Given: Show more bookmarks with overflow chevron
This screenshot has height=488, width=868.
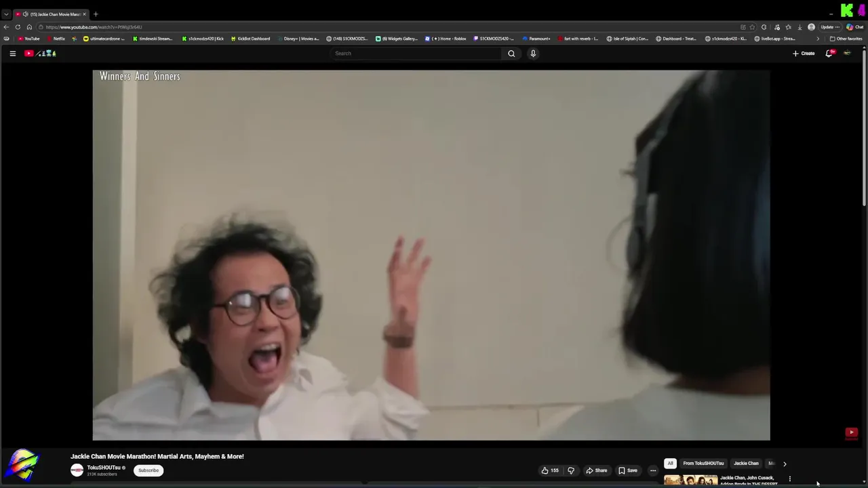Looking at the screenshot, I should coord(817,39).
